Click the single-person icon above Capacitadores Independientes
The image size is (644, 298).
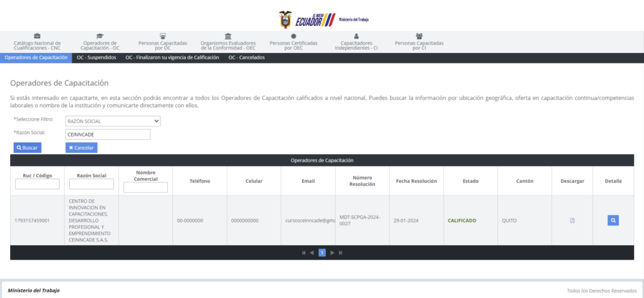[x=356, y=36]
